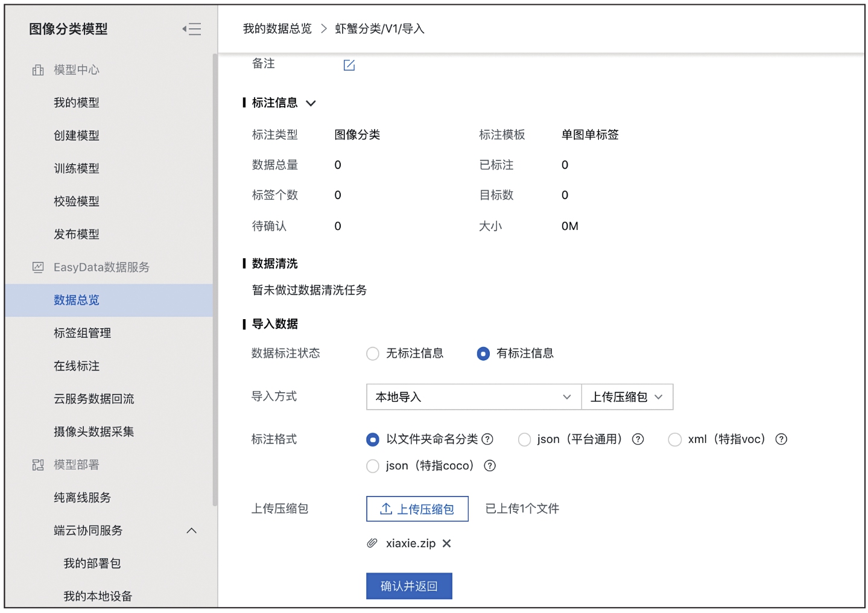868x613 pixels.
Task: Choose json（平台通用） annotation format
Action: (524, 440)
